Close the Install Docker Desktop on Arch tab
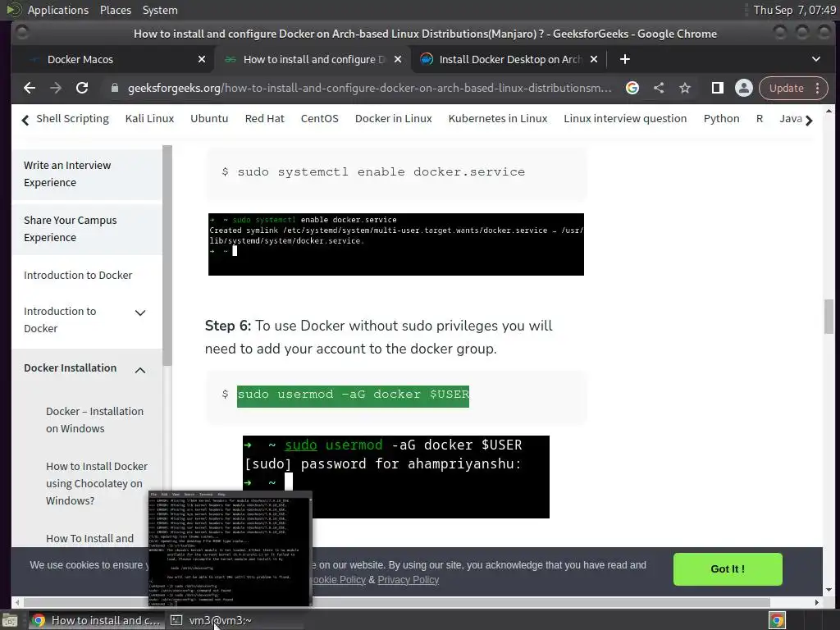This screenshot has height=630, width=840. [x=594, y=59]
